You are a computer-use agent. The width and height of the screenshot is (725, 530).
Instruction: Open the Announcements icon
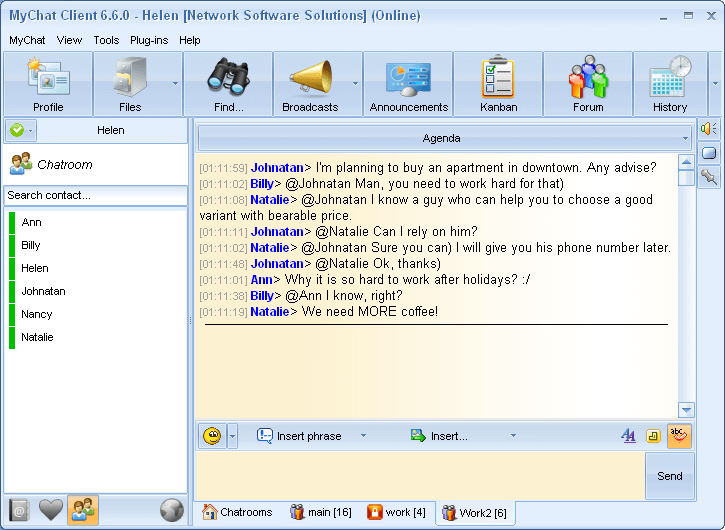click(x=409, y=83)
